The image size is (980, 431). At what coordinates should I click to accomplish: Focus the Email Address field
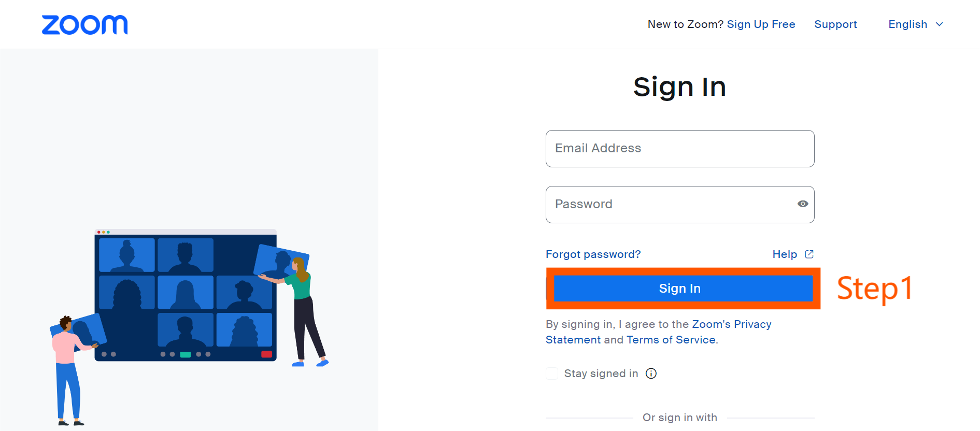tap(680, 149)
